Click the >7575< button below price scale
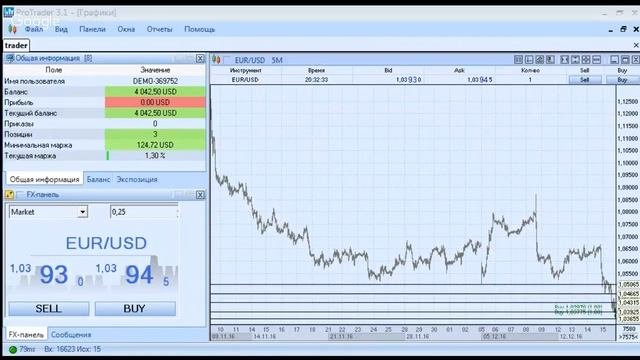This screenshot has height=360, width=640. pyautogui.click(x=628, y=337)
